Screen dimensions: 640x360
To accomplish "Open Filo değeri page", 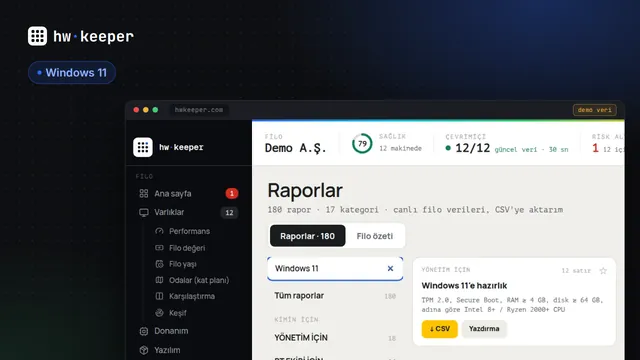I will coord(187,248).
